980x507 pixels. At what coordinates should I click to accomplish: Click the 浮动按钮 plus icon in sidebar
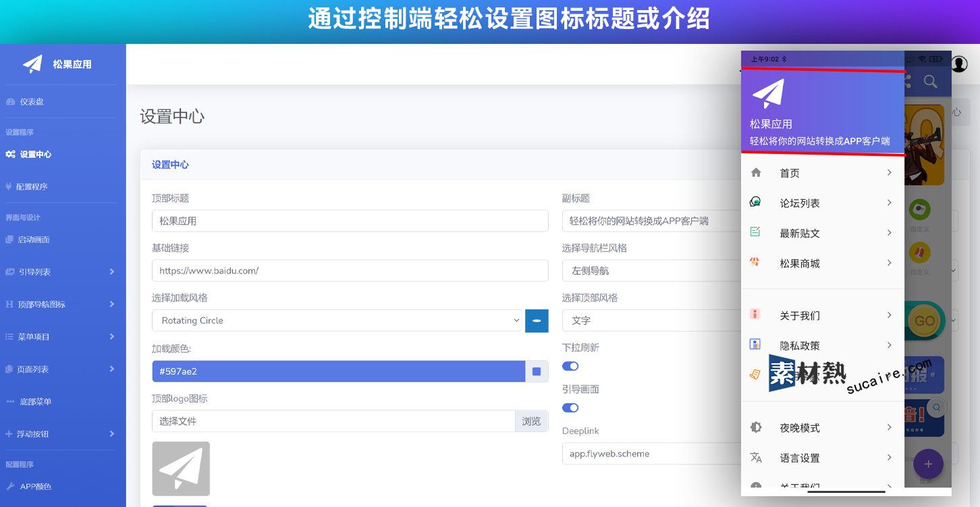[9, 434]
